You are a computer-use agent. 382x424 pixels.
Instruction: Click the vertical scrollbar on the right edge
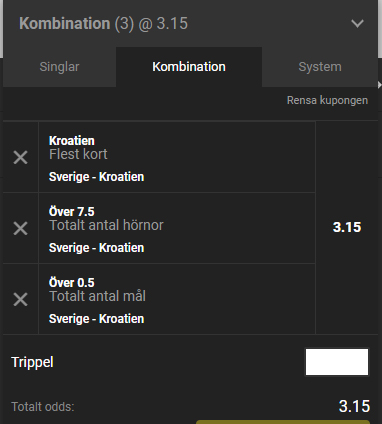click(380, 28)
